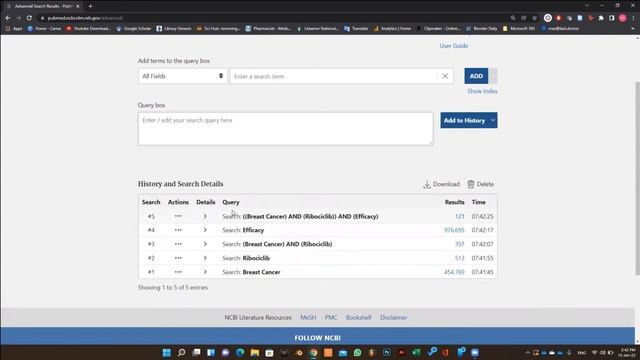Clear the search term field with X
The height and width of the screenshot is (360, 640).
(x=445, y=76)
